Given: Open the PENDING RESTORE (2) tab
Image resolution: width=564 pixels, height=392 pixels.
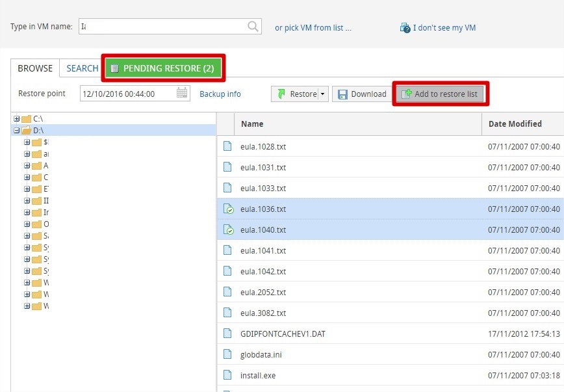Looking at the screenshot, I should click(162, 68).
